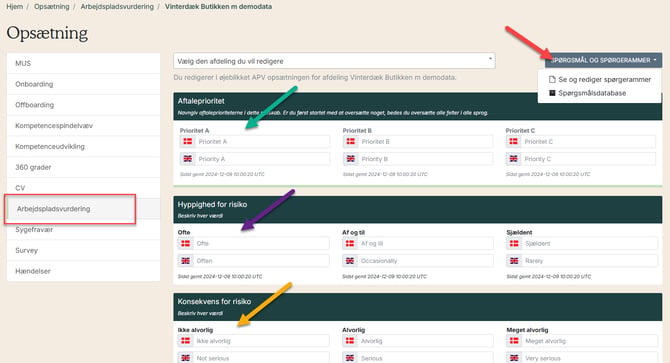Click the document icon next to Se og rediger spørgerammer
Image resolution: width=670 pixels, height=363 pixels.
coord(552,79)
